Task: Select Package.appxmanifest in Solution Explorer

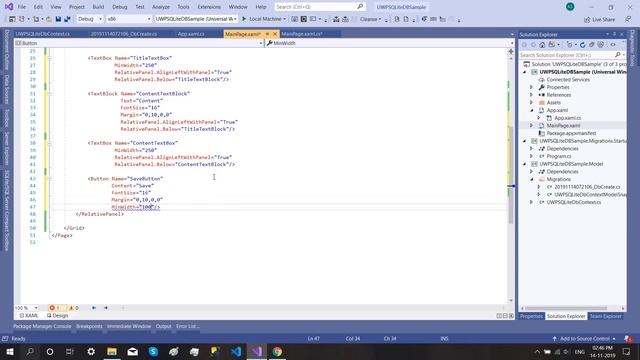Action: click(571, 133)
